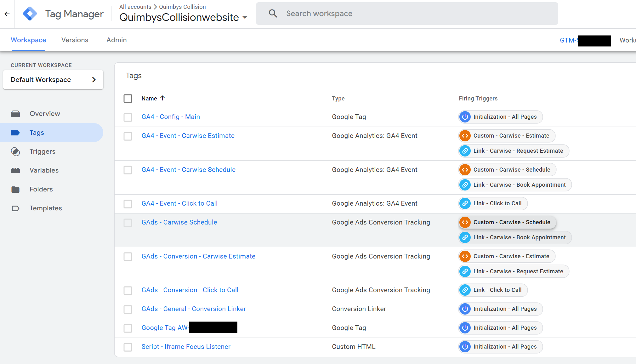636x364 pixels.
Task: Switch to the Workspace tab
Action: [28, 40]
